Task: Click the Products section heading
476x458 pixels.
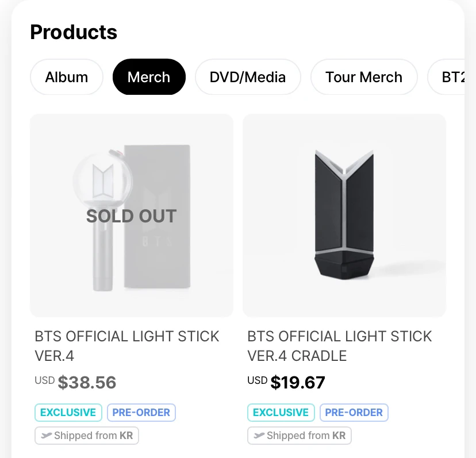Action: pyautogui.click(x=74, y=32)
